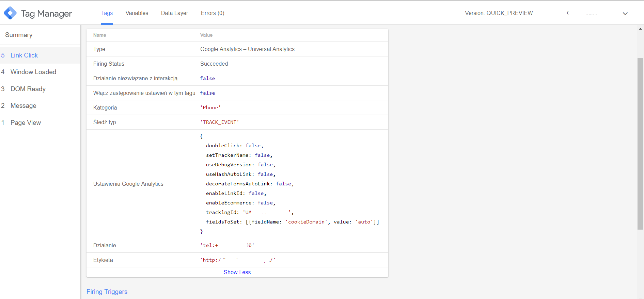Click the vertical scrollbar thumb
644x299 pixels.
coord(640,144)
